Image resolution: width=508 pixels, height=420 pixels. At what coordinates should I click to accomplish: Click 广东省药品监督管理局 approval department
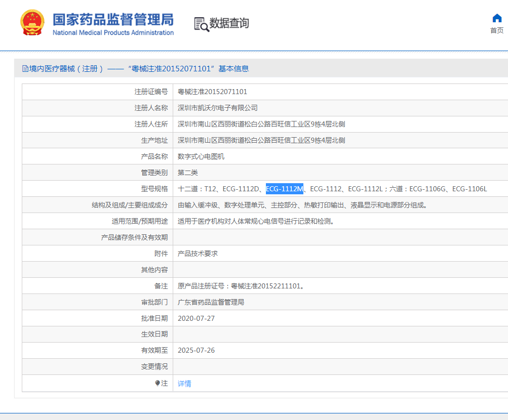point(211,302)
